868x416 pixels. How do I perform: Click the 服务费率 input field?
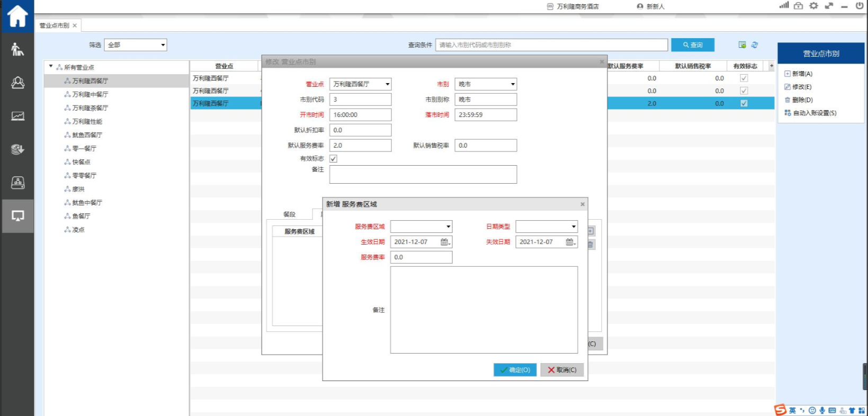421,257
